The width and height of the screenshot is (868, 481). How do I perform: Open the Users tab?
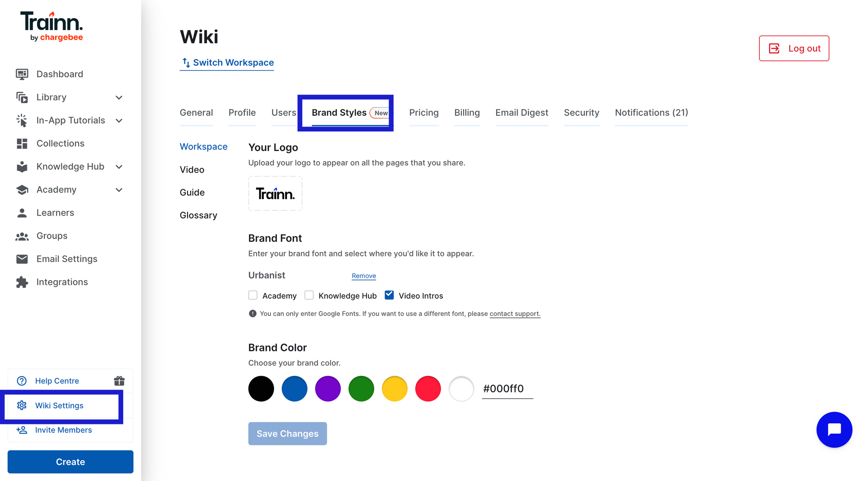[x=284, y=113]
